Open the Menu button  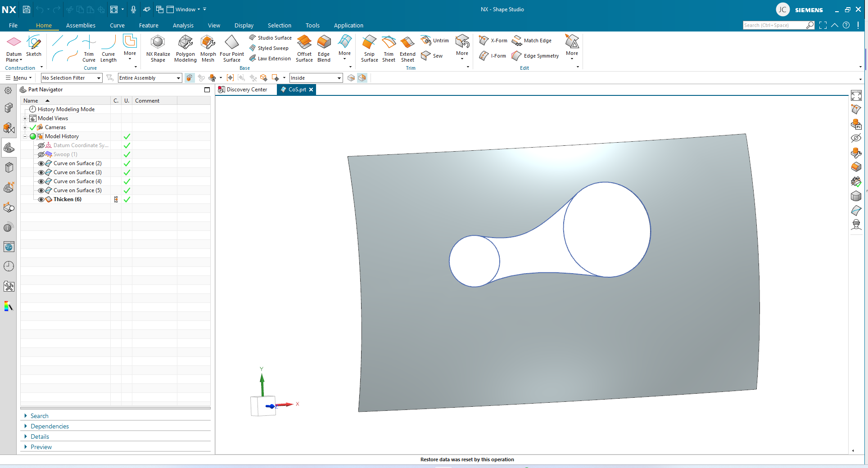point(19,78)
